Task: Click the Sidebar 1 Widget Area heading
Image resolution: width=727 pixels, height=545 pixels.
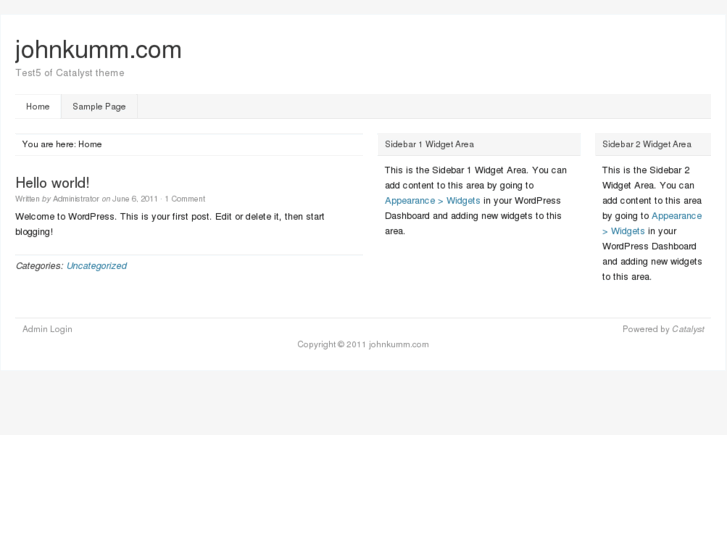Action: click(x=429, y=144)
